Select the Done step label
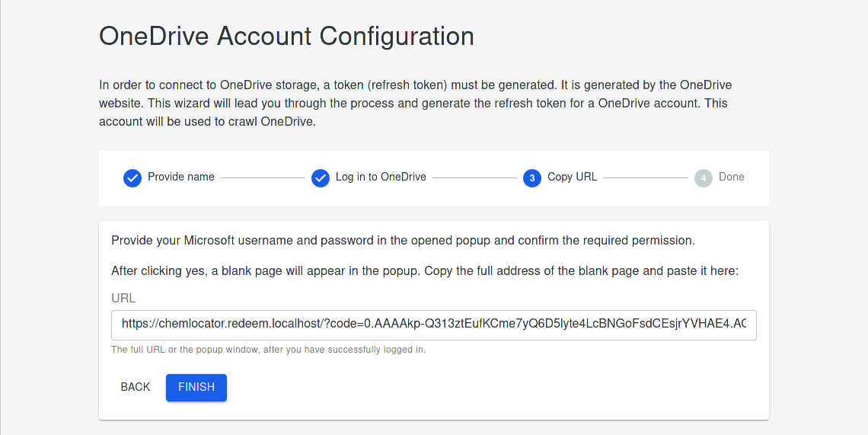 click(x=732, y=177)
